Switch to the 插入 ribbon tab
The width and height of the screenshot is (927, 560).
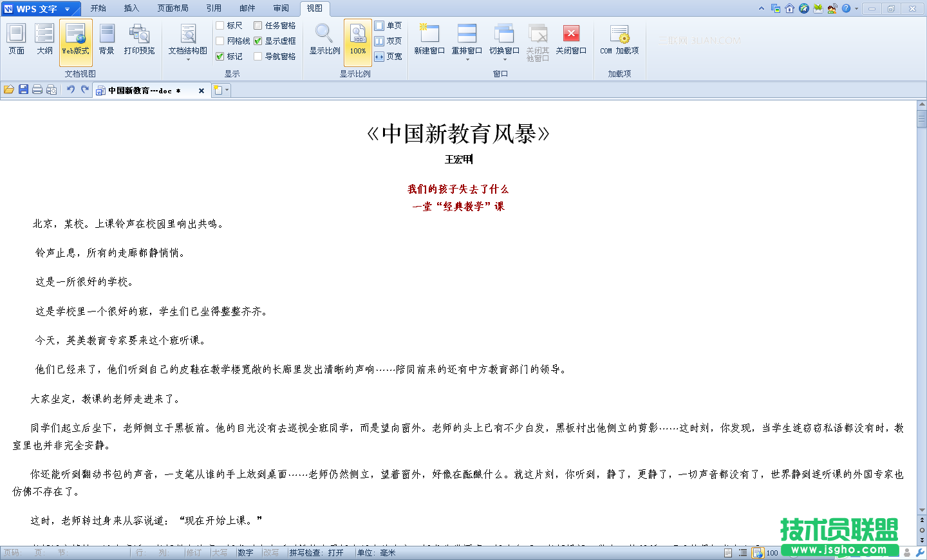[x=131, y=8]
